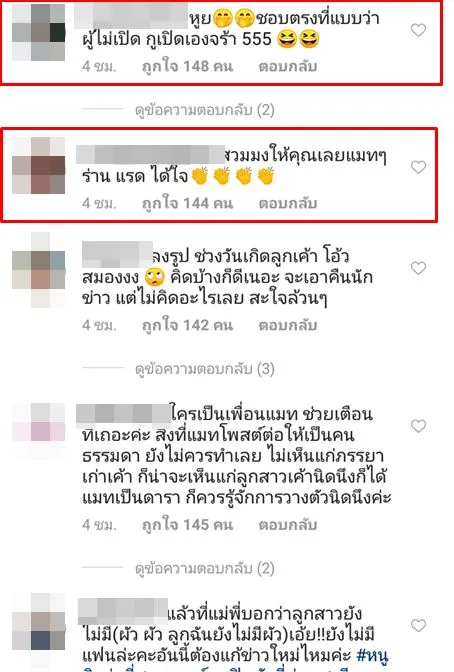This screenshot has height=672, width=454.
Task: Open the first commenter's profile picture
Action: click(x=39, y=33)
